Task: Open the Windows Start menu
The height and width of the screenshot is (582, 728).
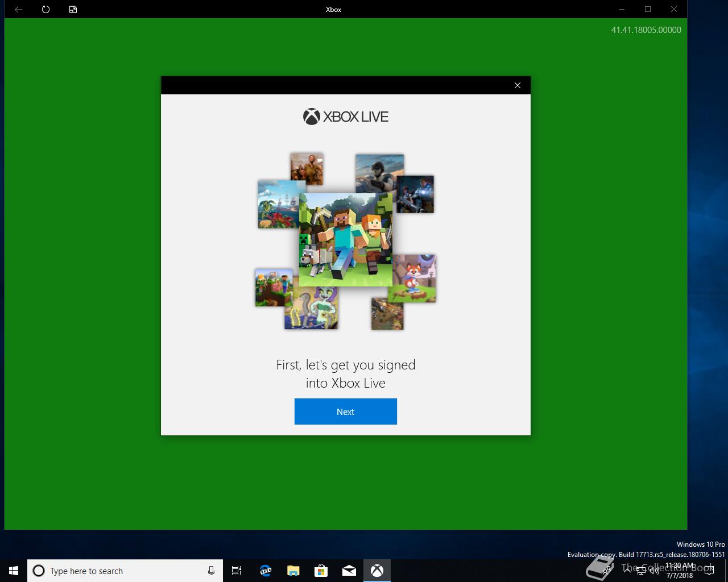Action: coord(14,571)
